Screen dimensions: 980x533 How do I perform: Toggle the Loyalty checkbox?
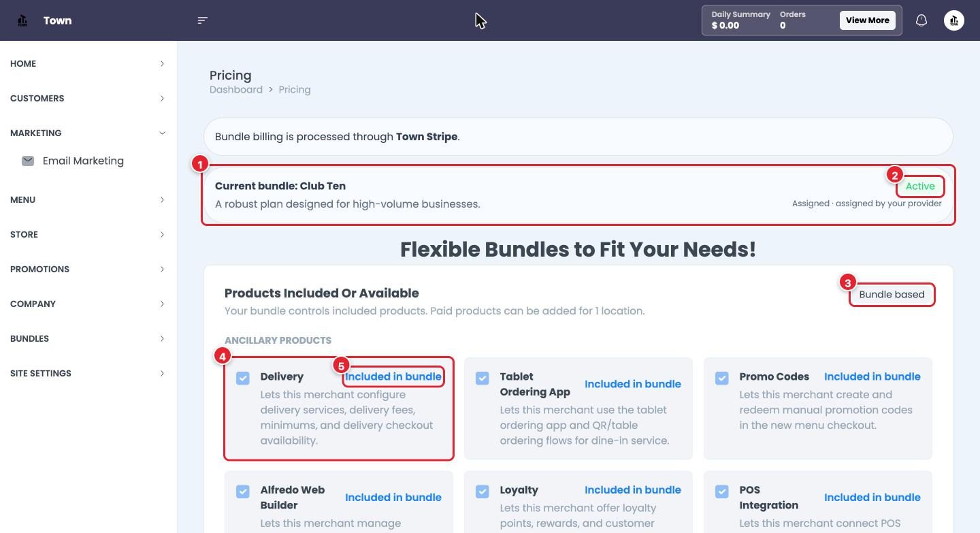pyautogui.click(x=483, y=491)
